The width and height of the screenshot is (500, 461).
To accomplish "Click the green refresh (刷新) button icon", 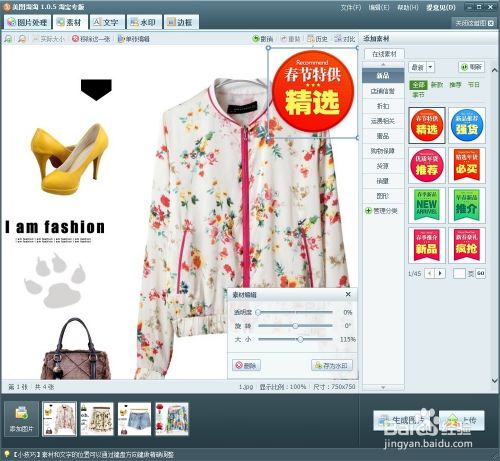I will point(464,67).
